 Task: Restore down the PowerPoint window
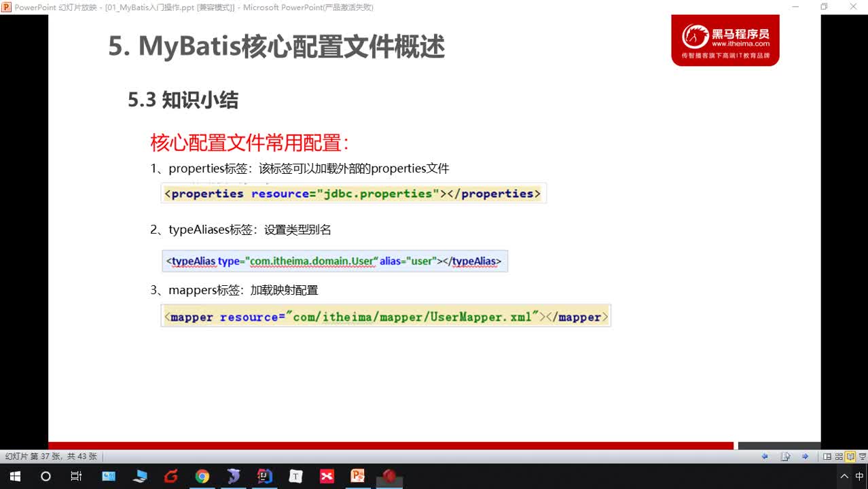(824, 7)
